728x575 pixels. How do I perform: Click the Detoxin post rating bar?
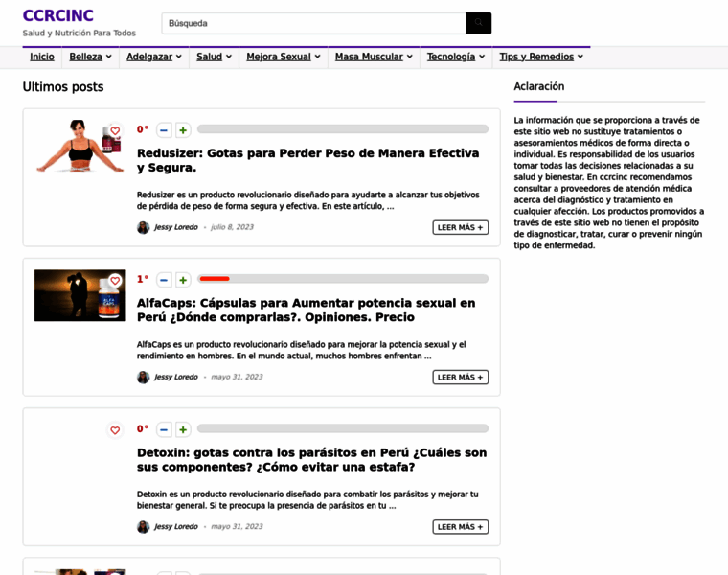(x=343, y=428)
